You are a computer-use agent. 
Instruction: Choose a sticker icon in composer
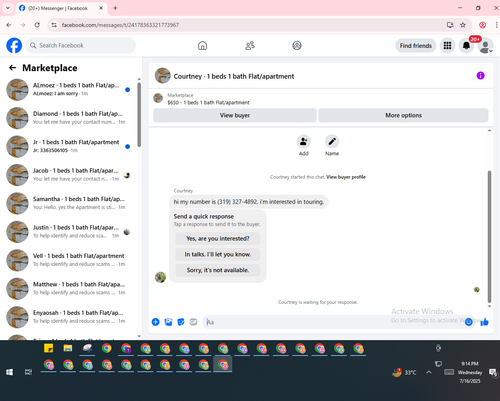tap(181, 322)
